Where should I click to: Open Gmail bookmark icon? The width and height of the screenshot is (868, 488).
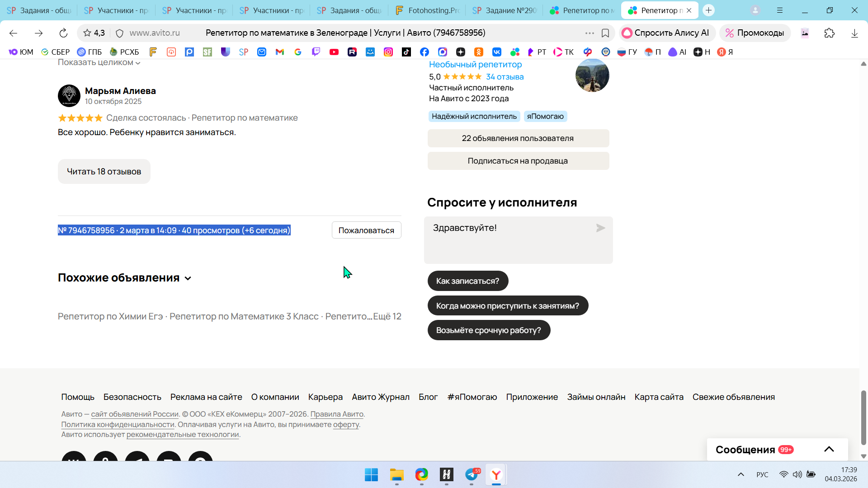click(280, 52)
